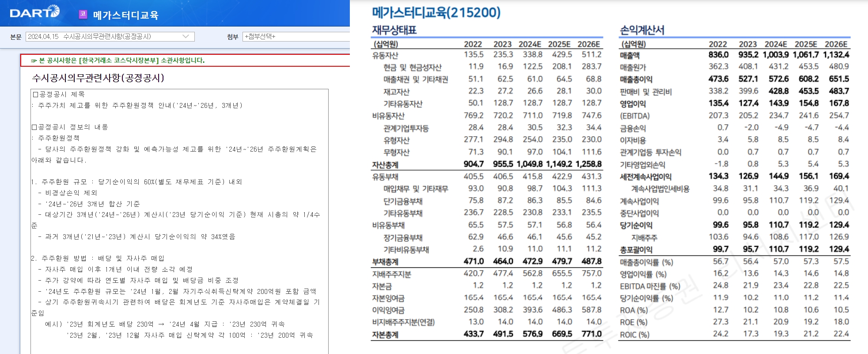This screenshot has height=354, width=868.
Task: Click the ROE (%) row label
Action: click(633, 322)
